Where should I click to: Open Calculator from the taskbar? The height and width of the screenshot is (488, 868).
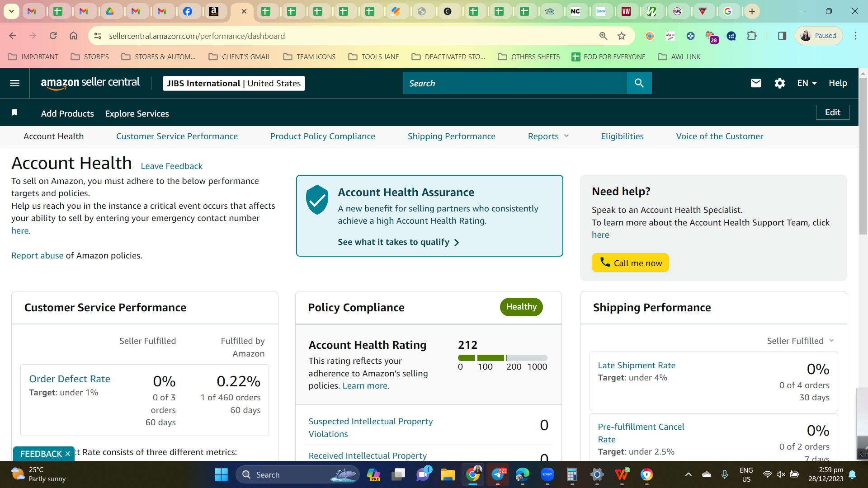[572, 474]
